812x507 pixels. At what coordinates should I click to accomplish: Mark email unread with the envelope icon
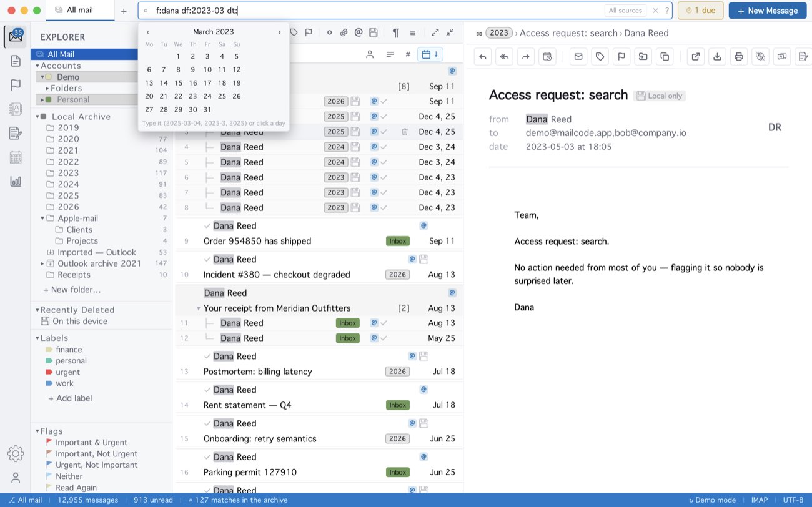click(578, 56)
